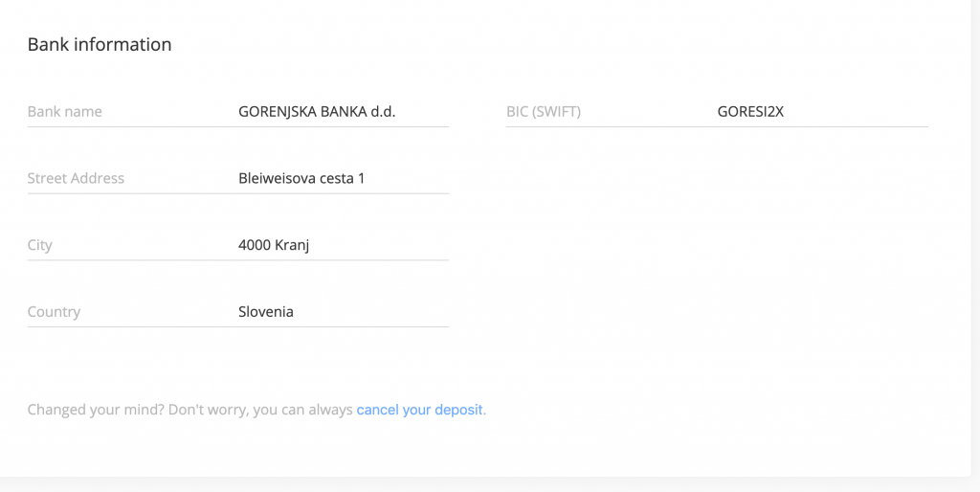Screen dimensions: 980x492
Task: Click the City field label
Action: (39, 245)
